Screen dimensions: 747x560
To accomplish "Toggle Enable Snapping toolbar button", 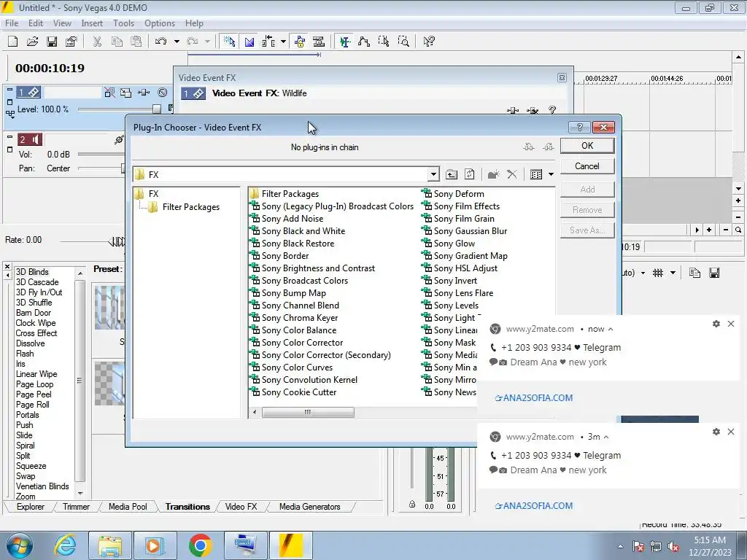I will 229,42.
